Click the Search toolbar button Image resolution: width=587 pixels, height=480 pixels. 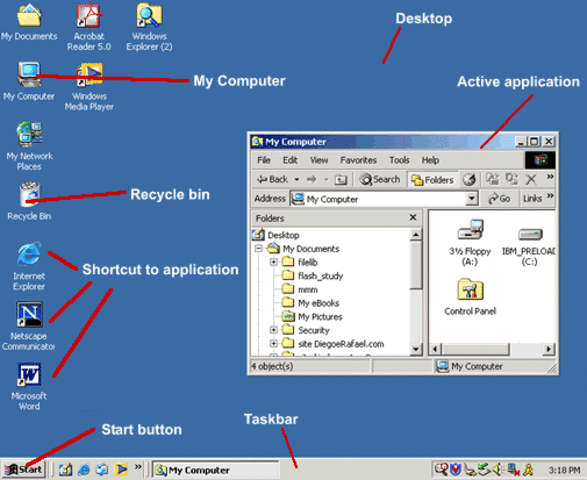(x=379, y=180)
